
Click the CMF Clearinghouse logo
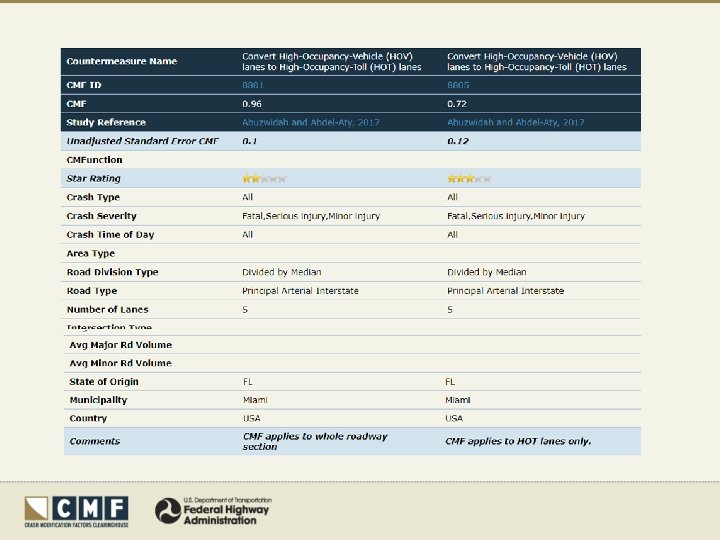click(x=77, y=512)
